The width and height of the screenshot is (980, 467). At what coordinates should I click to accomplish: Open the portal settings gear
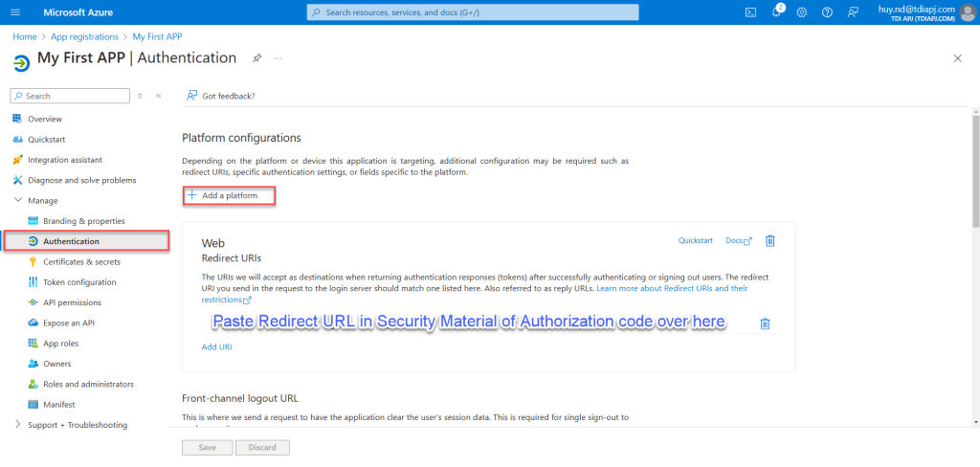801,11
